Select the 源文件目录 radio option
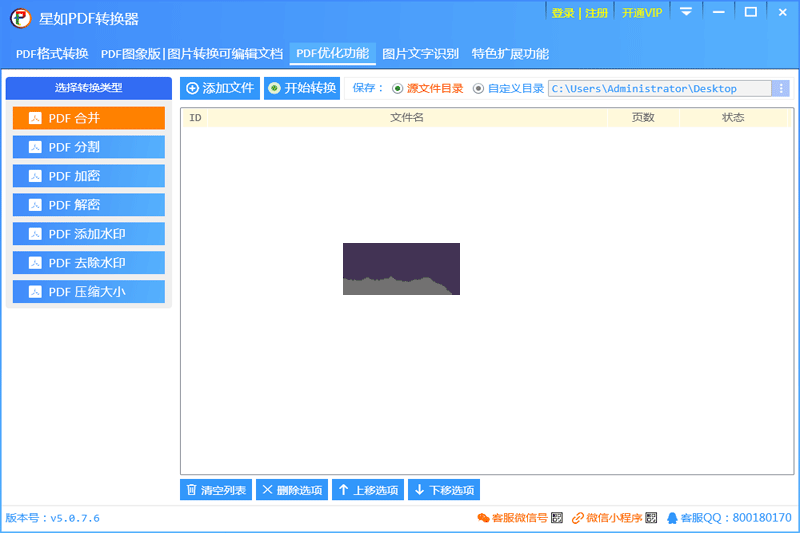Screen dimensions: 800x533 click(x=398, y=88)
